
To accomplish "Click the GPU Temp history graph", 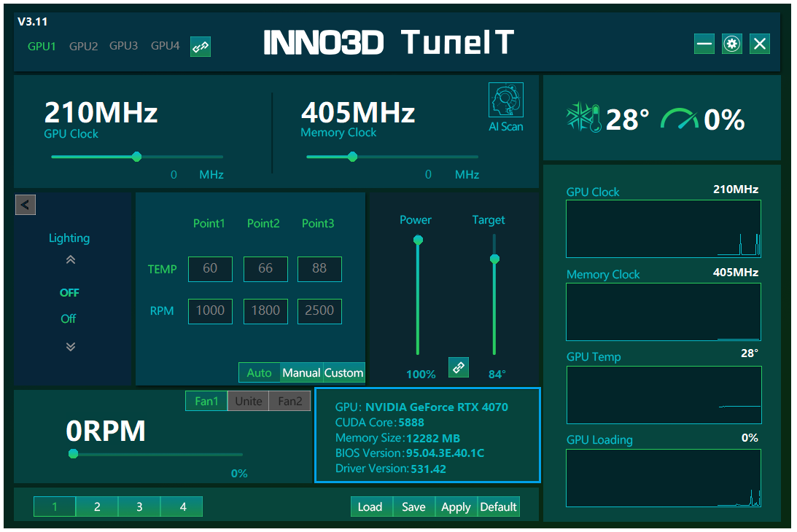I will pyautogui.click(x=664, y=395).
